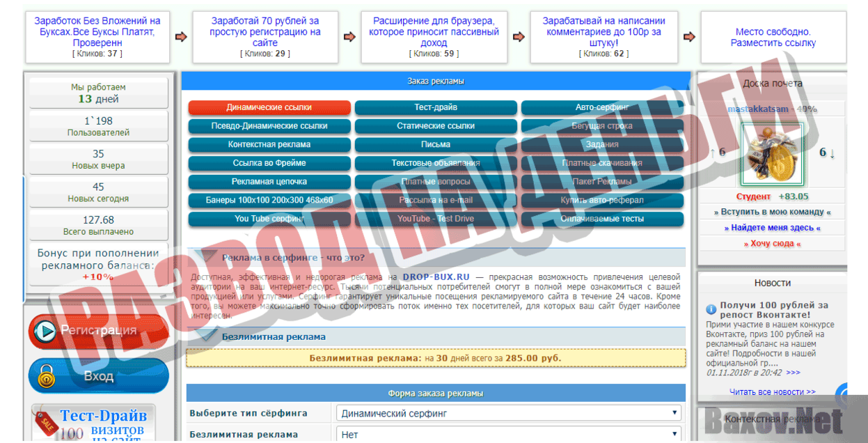Open the DROP-BUX.RU link in the description
The height and width of the screenshot is (443, 868).
click(x=436, y=277)
